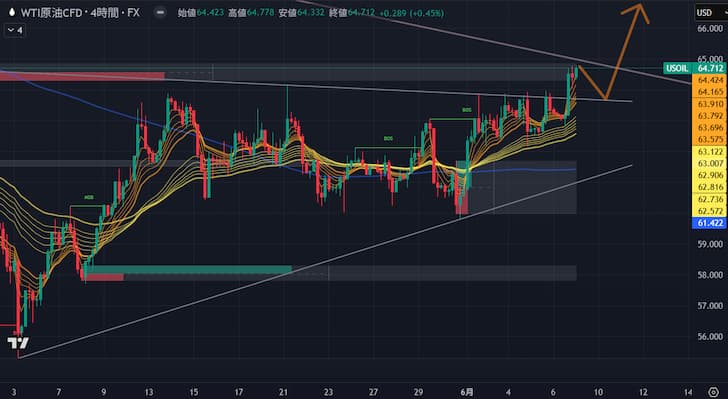Open chart settings gear icon
The image size is (728, 399).
(714, 392)
